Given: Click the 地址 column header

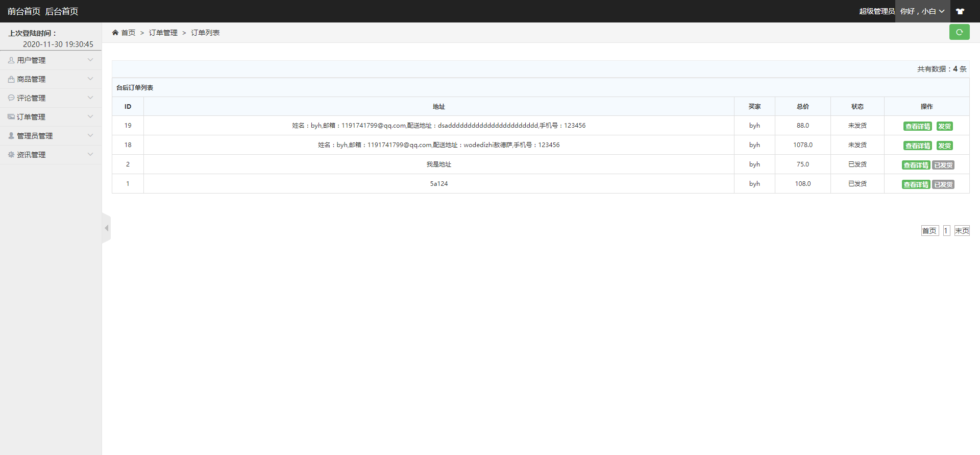Looking at the screenshot, I should point(439,107).
